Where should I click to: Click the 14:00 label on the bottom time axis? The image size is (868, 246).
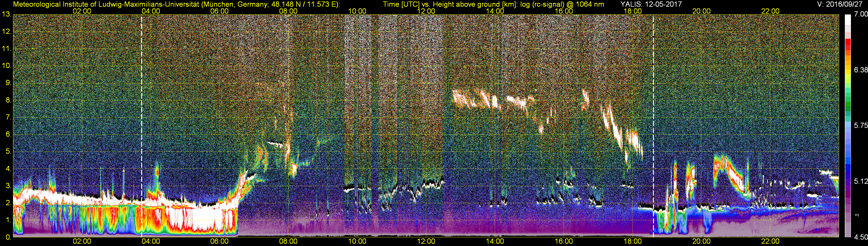coord(495,241)
